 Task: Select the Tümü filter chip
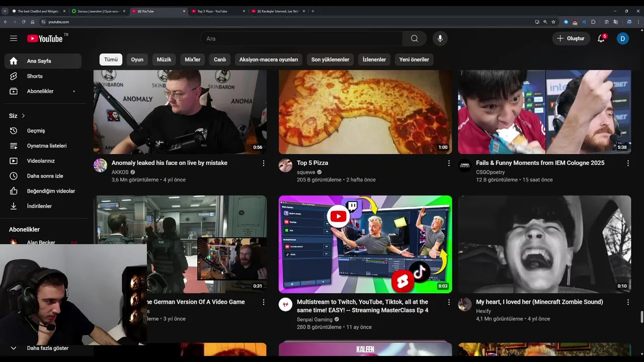(x=111, y=59)
